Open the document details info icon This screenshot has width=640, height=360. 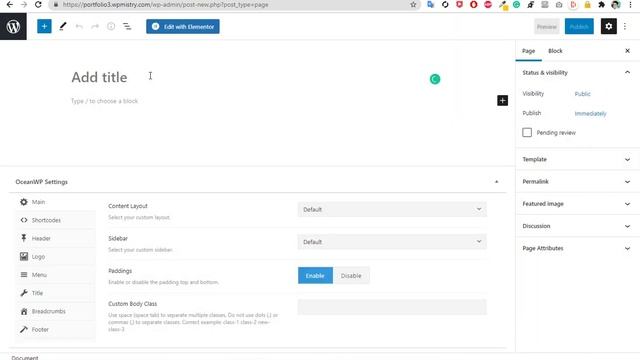point(111,27)
